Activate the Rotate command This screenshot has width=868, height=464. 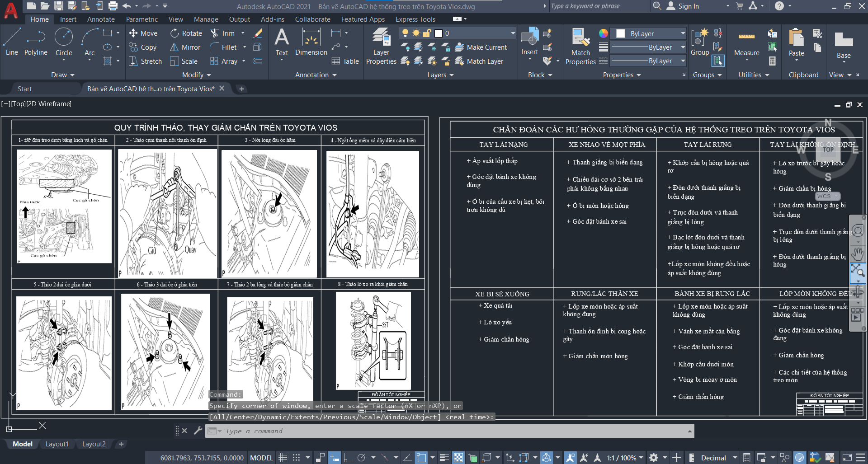186,33
